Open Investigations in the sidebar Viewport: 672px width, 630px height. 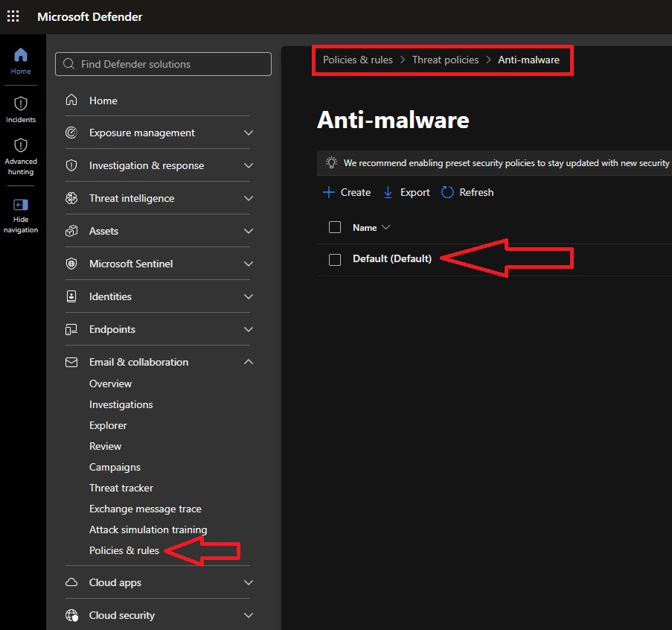[121, 404]
